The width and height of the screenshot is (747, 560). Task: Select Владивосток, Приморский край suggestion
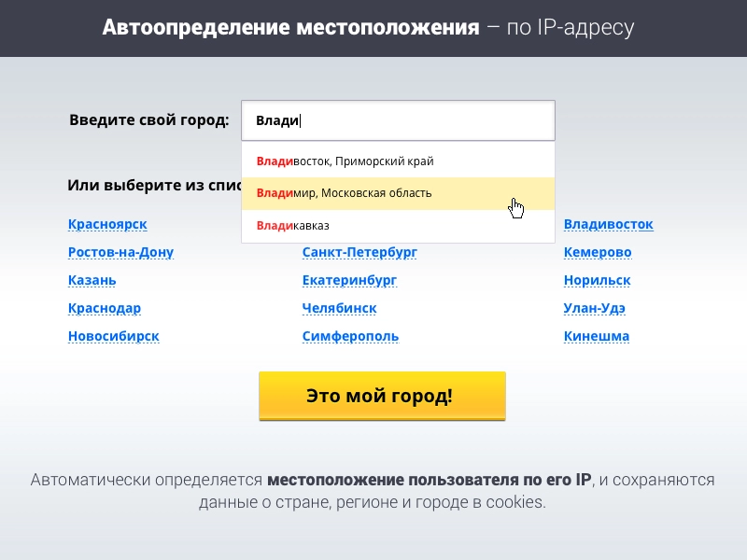(345, 161)
